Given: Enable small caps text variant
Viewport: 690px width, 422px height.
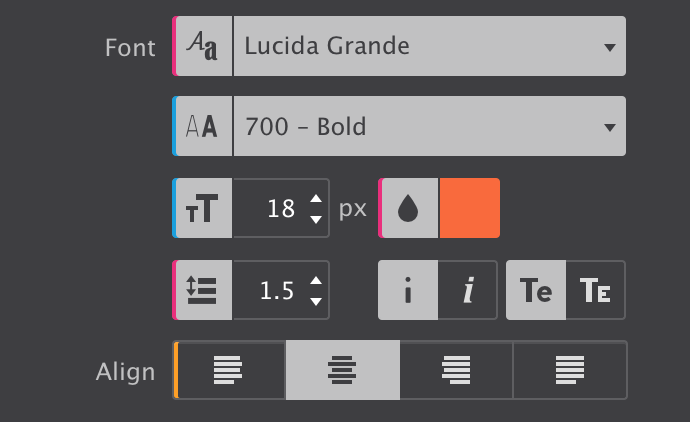Looking at the screenshot, I should point(596,290).
